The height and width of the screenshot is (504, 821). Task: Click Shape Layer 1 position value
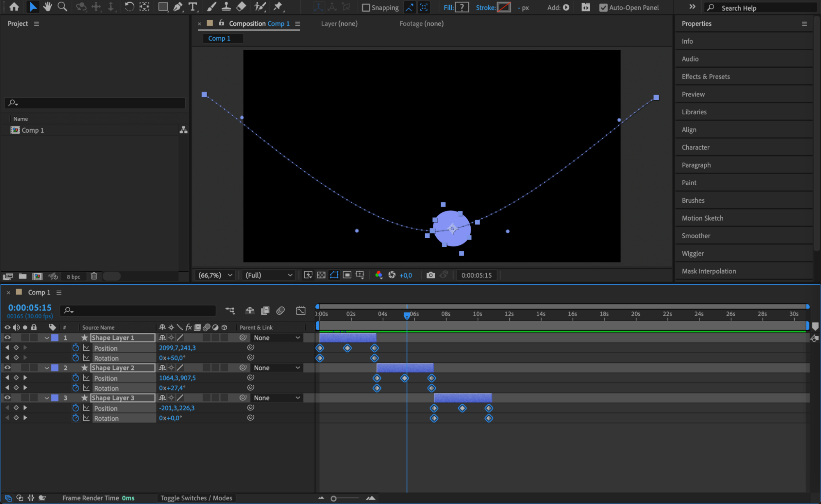click(x=177, y=348)
